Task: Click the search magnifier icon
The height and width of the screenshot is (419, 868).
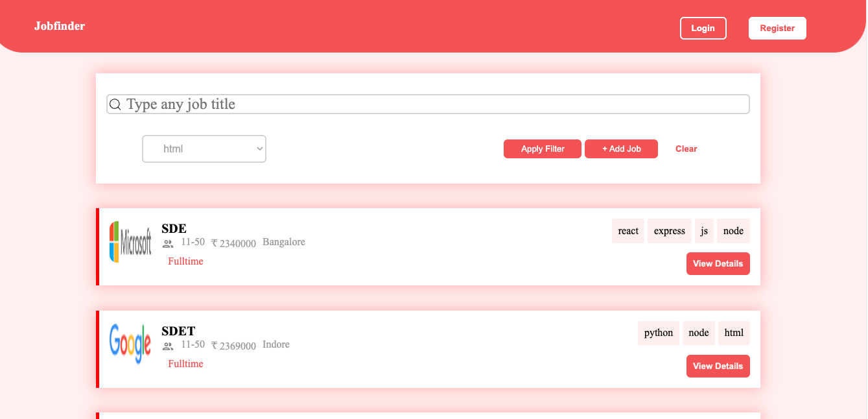Action: pyautogui.click(x=115, y=104)
